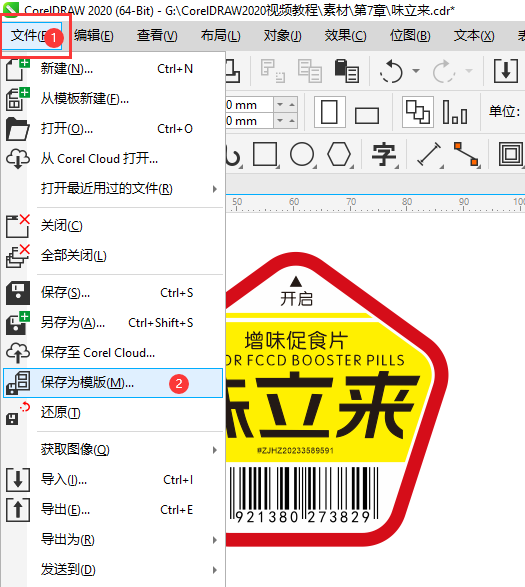Click the export arrow icon beside 导出
Screen dimensions: 525x587
[18, 510]
